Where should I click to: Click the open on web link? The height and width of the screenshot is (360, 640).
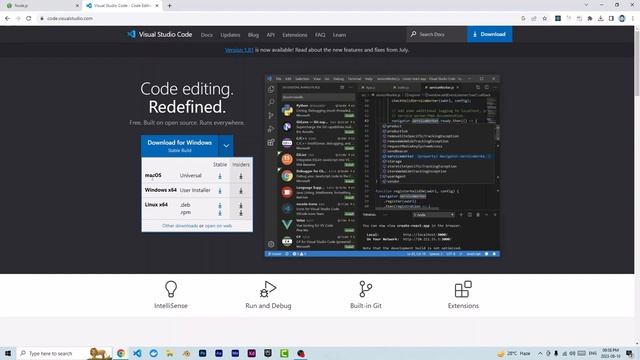pos(218,226)
